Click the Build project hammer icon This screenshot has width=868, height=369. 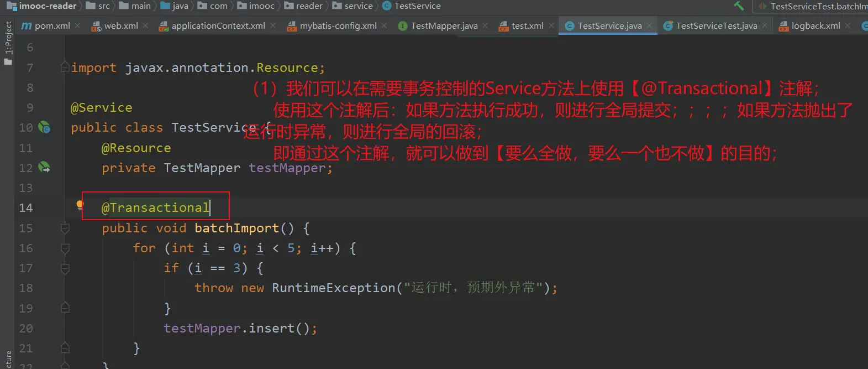[x=739, y=6]
